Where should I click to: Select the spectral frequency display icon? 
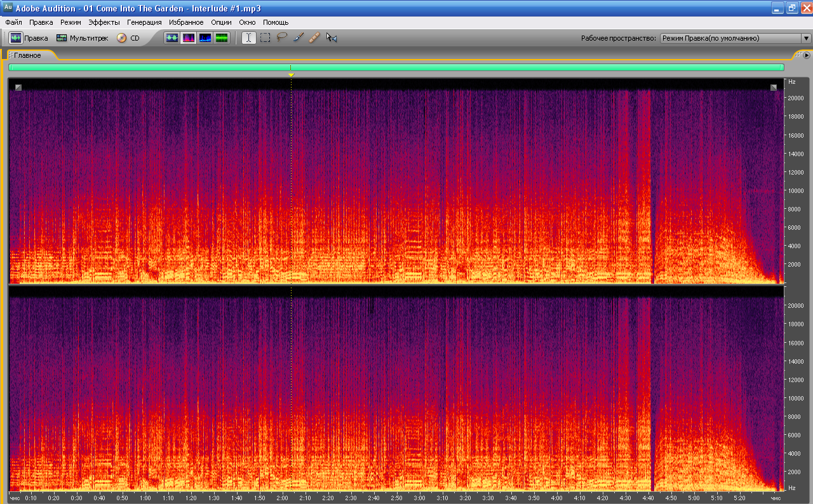pyautogui.click(x=189, y=38)
